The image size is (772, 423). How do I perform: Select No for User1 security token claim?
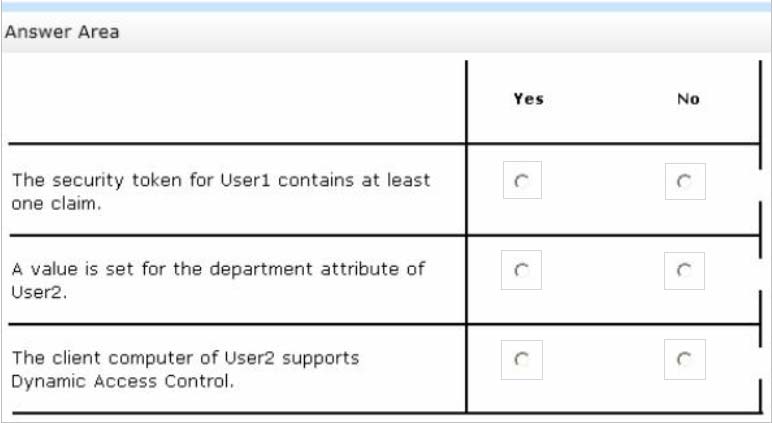click(685, 181)
